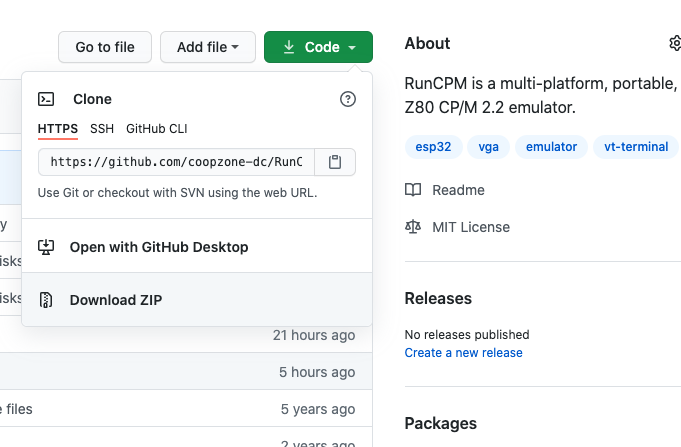Screen dimensions: 681x447
Task: Open the Add file dropdown
Action: (208, 47)
